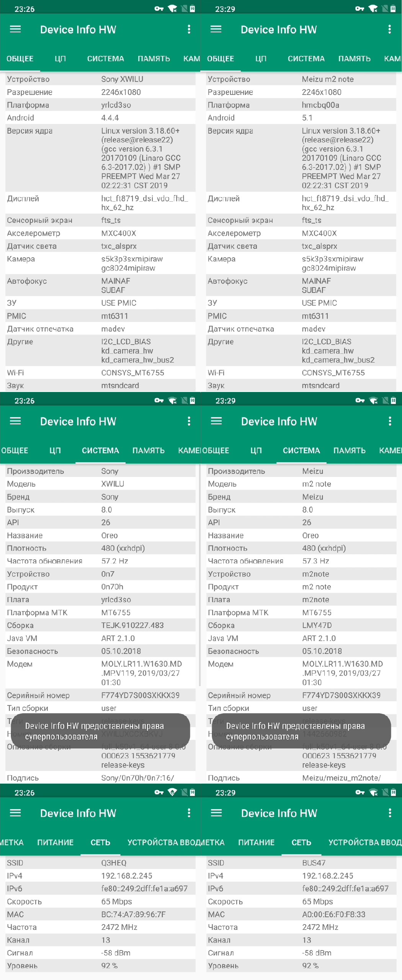
Task: Tap product value "0n70h"
Action: (112, 586)
